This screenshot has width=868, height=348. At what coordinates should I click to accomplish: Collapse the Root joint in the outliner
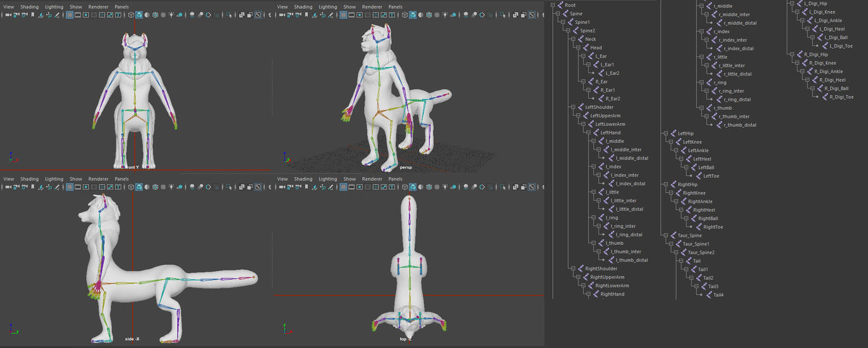click(x=553, y=5)
